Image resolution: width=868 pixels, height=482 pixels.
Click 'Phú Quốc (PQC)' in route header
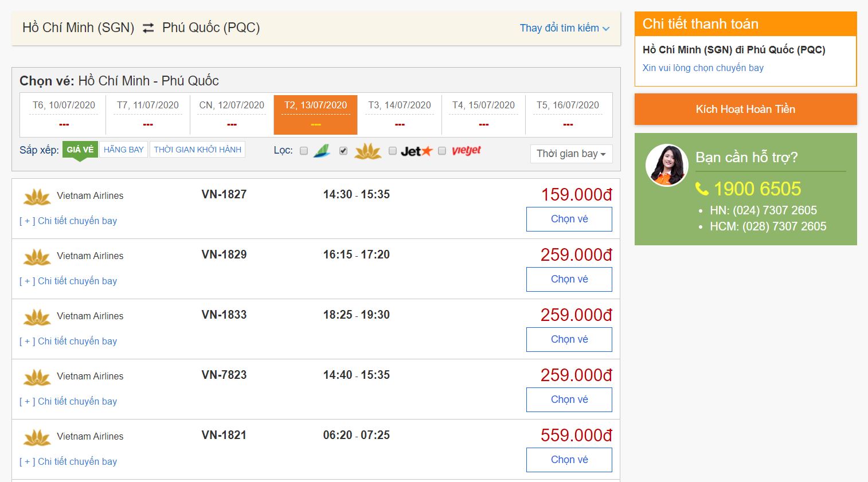tap(211, 28)
